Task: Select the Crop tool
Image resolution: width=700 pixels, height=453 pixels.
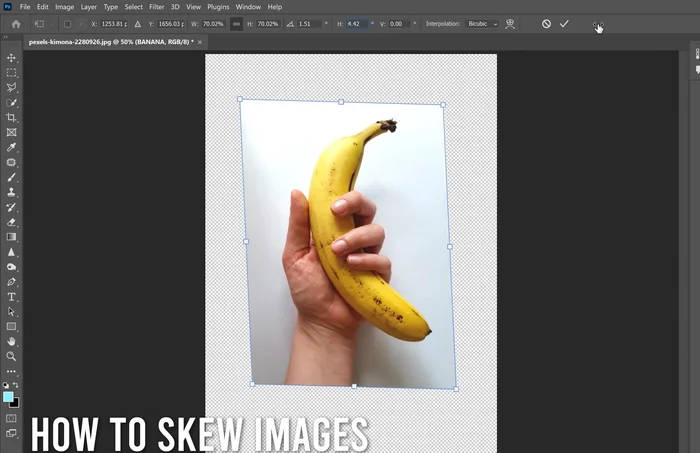Action: click(x=12, y=117)
